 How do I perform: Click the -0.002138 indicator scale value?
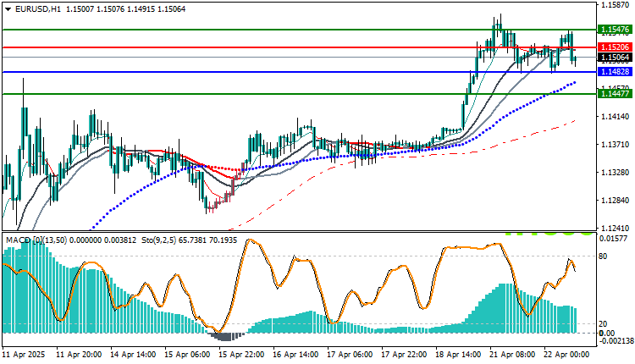pos(616,341)
